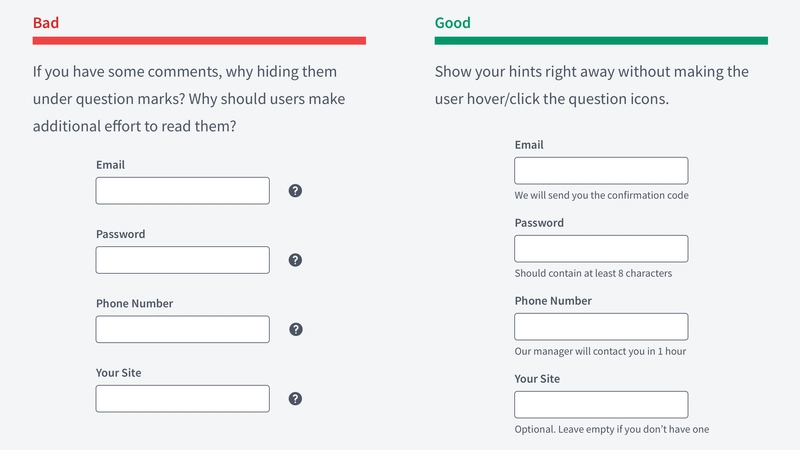Click the red Bad heading

[x=46, y=22]
